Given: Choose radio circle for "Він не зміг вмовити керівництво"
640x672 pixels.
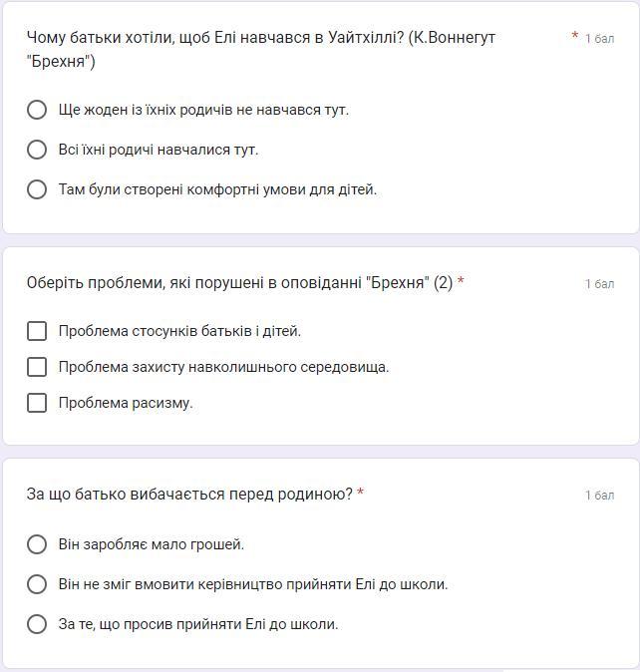Looking at the screenshot, I should tap(37, 584).
